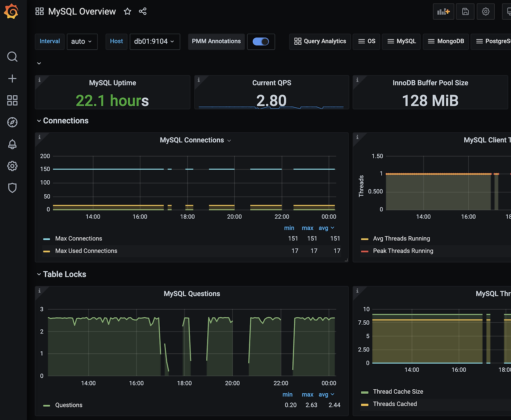Image resolution: width=511 pixels, height=420 pixels.
Task: Open the Query Analytics link
Action: [320, 41]
